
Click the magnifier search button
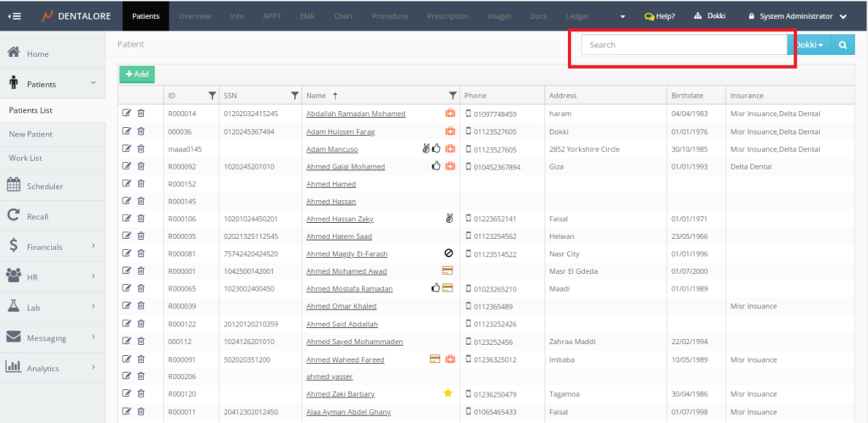pos(843,45)
